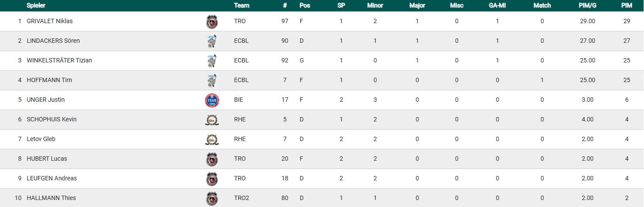Click the TRO logo beside LEUFGEN Andreas

point(212,179)
